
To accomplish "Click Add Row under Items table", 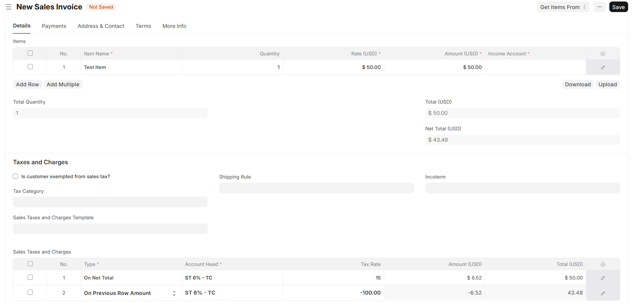I will [x=28, y=84].
